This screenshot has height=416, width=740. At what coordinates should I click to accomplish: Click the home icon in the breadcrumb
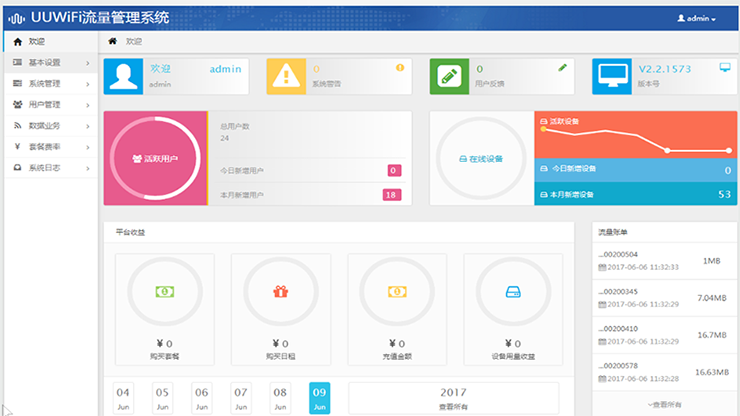[113, 41]
